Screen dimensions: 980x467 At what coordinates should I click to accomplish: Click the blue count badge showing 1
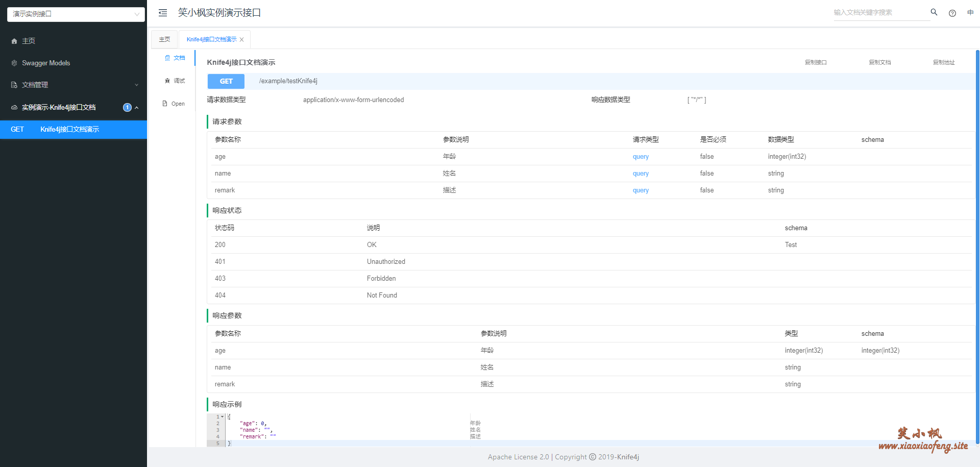point(127,107)
